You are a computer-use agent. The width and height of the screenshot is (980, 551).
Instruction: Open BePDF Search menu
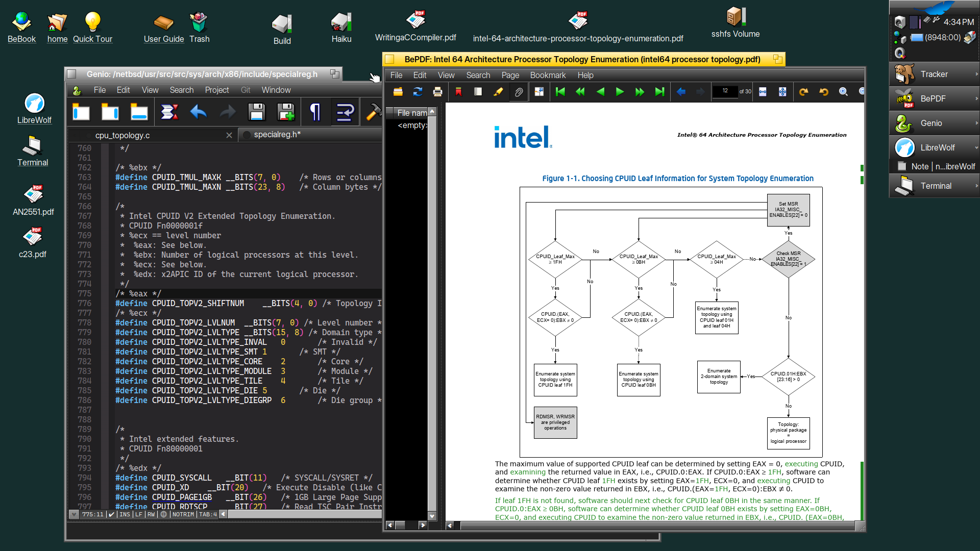(x=478, y=75)
